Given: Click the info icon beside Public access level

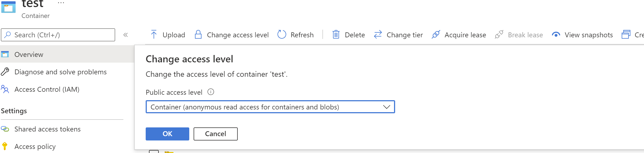Looking at the screenshot, I should click(211, 92).
